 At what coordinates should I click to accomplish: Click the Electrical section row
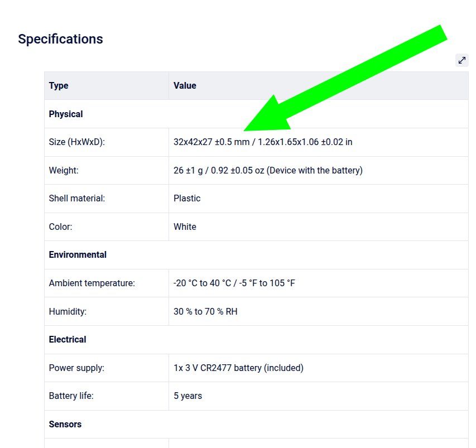click(256, 340)
